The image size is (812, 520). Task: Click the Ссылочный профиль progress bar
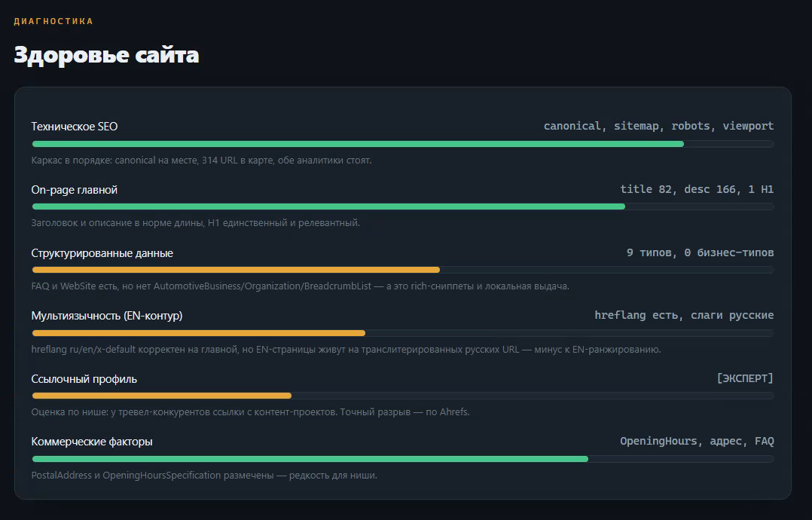coord(403,396)
